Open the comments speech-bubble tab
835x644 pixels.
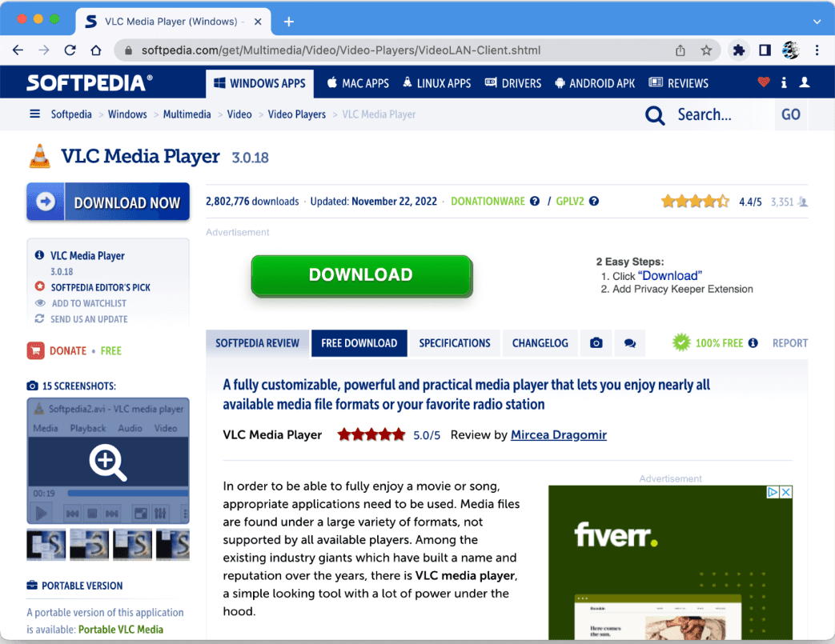(x=630, y=343)
